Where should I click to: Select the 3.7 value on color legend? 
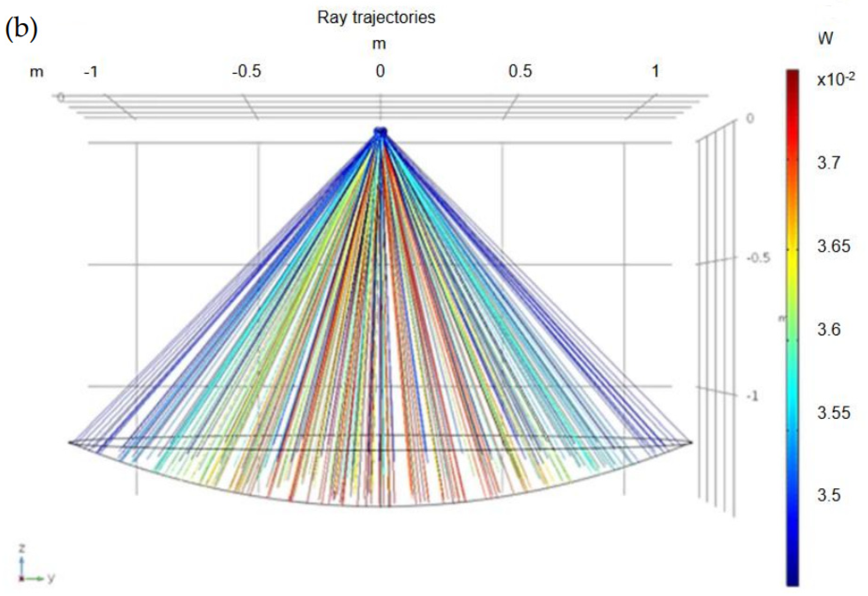coord(829,163)
